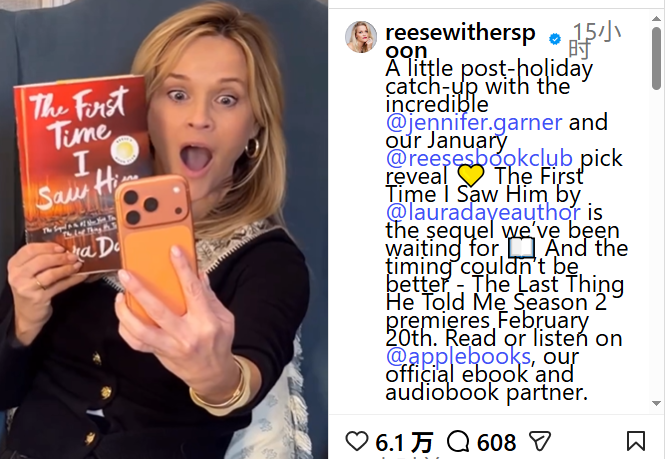665x459 pixels.
Task: Open the reesewitherspoon username link
Action: click(x=461, y=41)
